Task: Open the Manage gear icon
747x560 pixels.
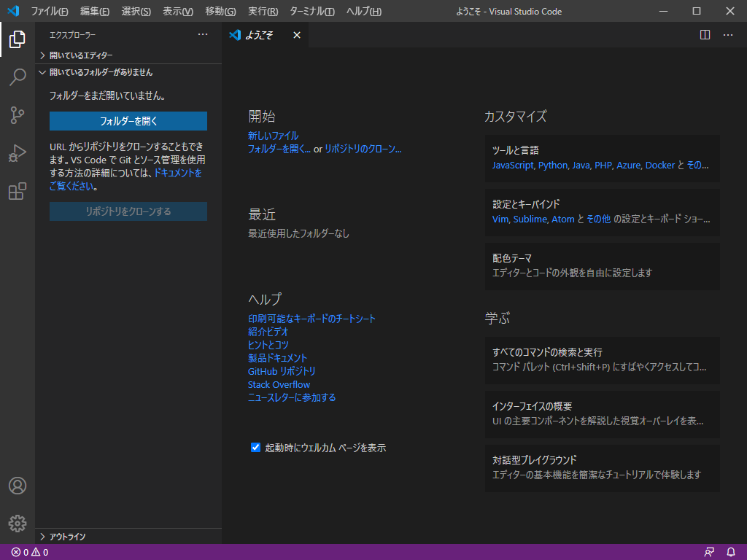Action: click(x=18, y=524)
